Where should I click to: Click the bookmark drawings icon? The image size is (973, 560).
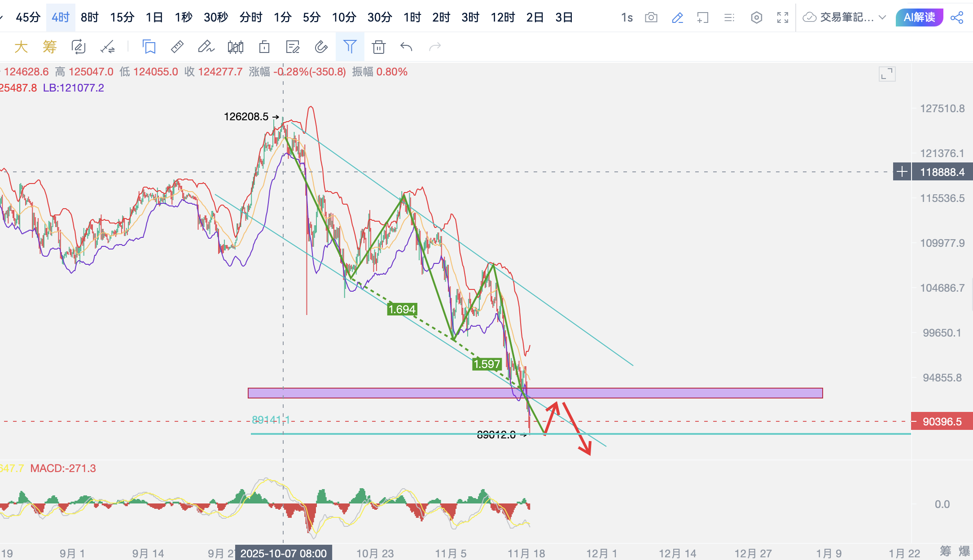coord(149,47)
